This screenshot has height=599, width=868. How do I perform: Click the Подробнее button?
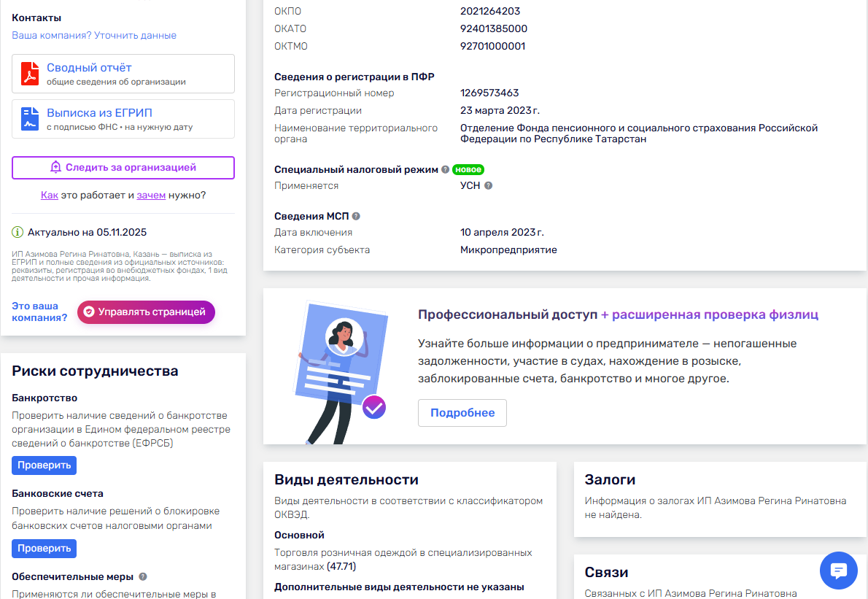[x=462, y=413]
